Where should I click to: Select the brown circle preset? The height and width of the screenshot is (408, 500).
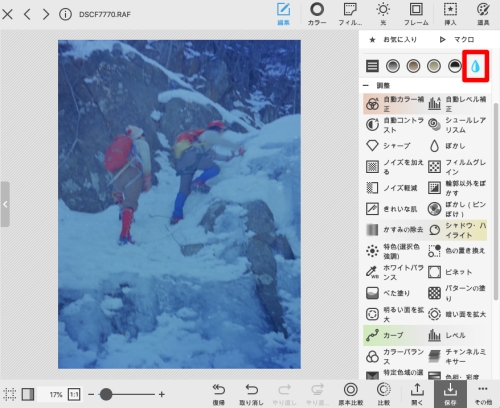413,66
